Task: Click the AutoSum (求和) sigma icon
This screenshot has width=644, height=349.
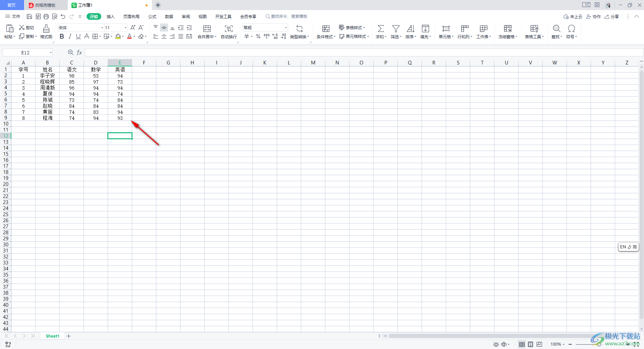Action: (x=381, y=29)
